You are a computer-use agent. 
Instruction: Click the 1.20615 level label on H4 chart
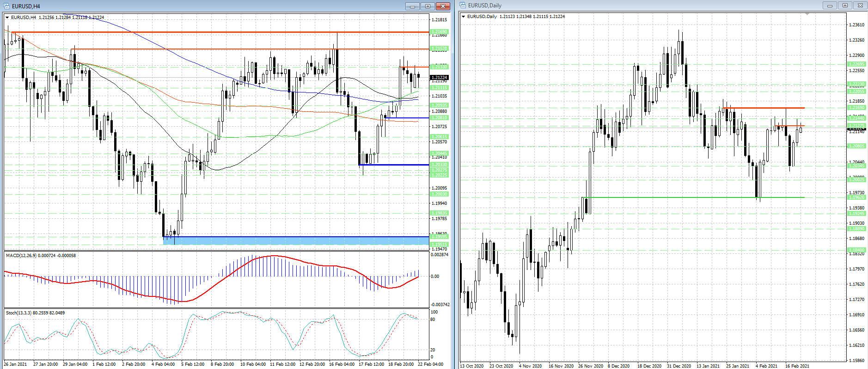pyautogui.click(x=439, y=137)
